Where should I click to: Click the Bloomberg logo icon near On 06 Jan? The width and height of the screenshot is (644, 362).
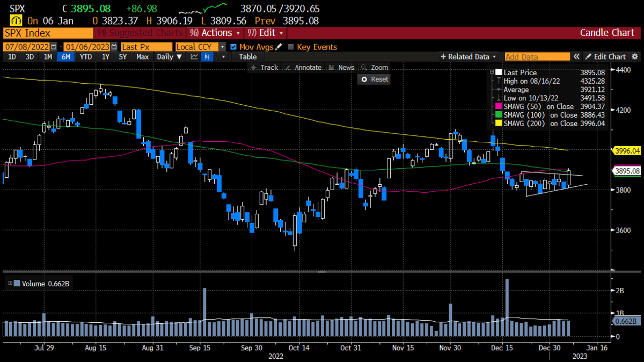[16, 20]
